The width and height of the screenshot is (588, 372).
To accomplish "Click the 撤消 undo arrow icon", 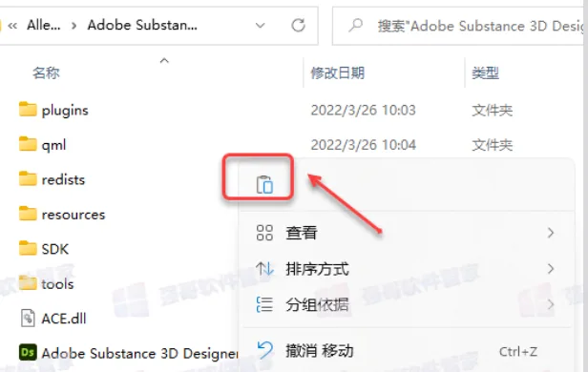I will pos(265,350).
